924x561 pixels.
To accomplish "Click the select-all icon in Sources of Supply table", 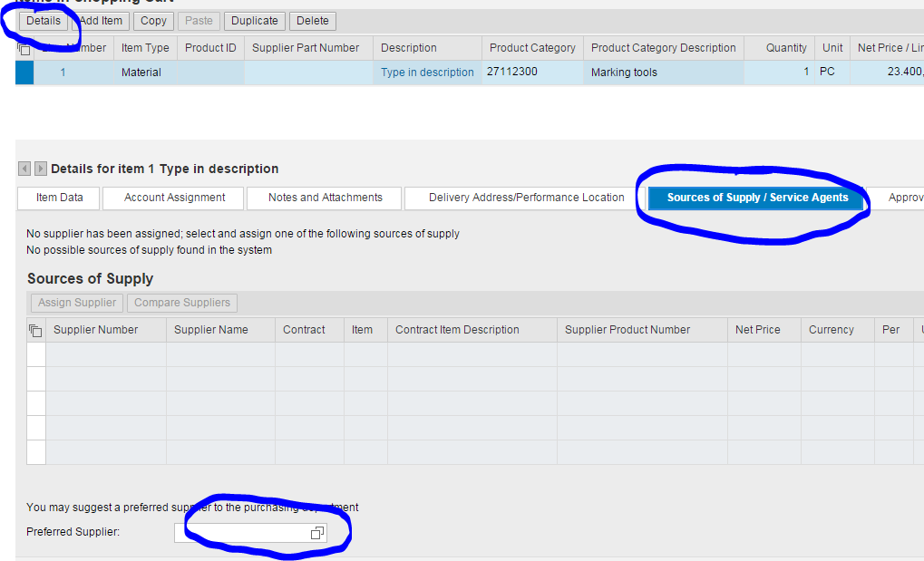I will [x=35, y=330].
